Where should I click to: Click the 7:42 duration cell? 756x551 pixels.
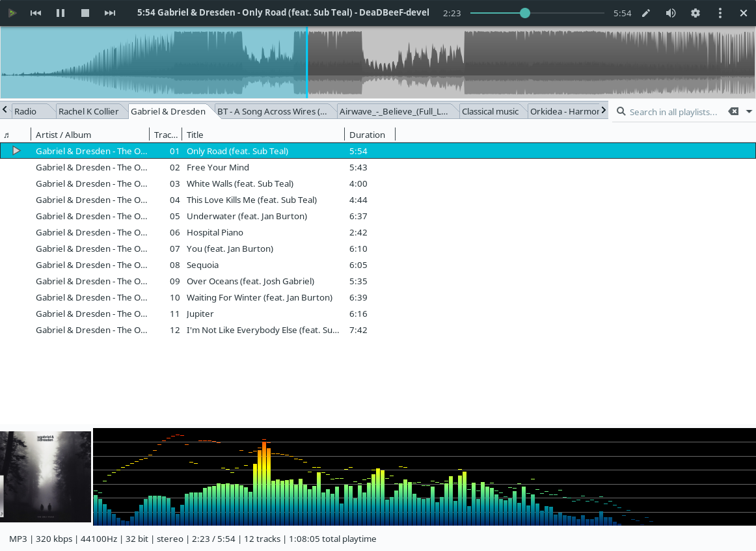[x=358, y=330]
